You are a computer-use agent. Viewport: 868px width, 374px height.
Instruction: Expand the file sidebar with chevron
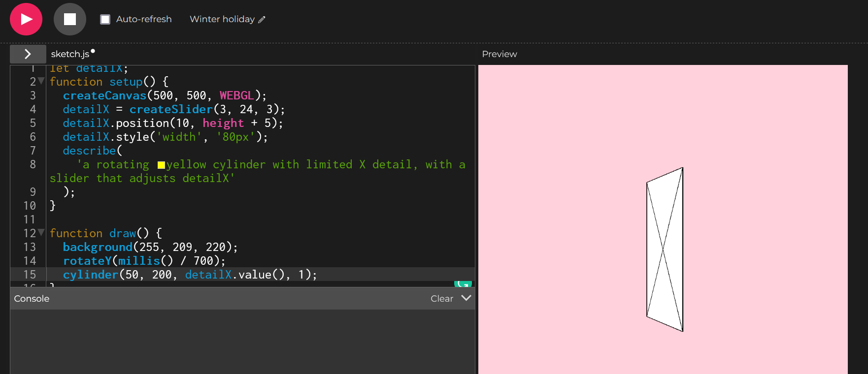coord(28,54)
